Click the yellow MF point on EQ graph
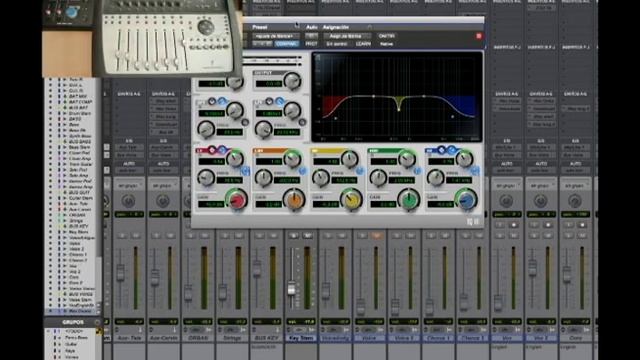Image resolution: width=640 pixels, height=360 pixels. pos(399,109)
